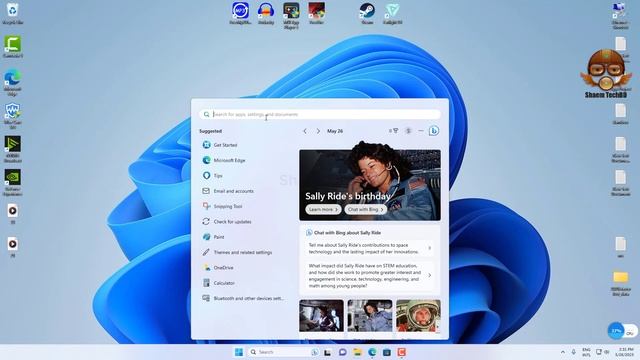The width and height of the screenshot is (640, 360).
Task: Show hidden icons in system tray
Action: [563, 352]
